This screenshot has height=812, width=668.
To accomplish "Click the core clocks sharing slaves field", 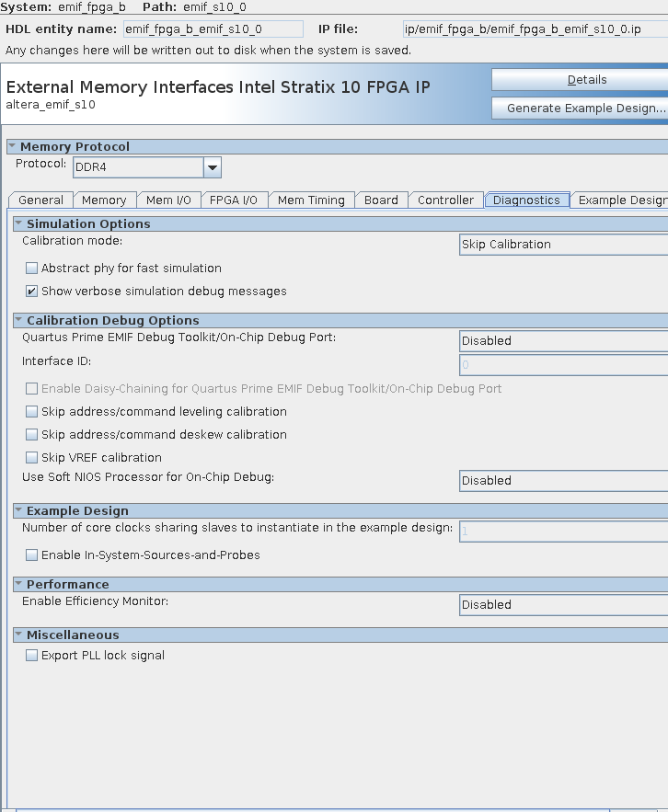I will pyautogui.click(x=563, y=532).
